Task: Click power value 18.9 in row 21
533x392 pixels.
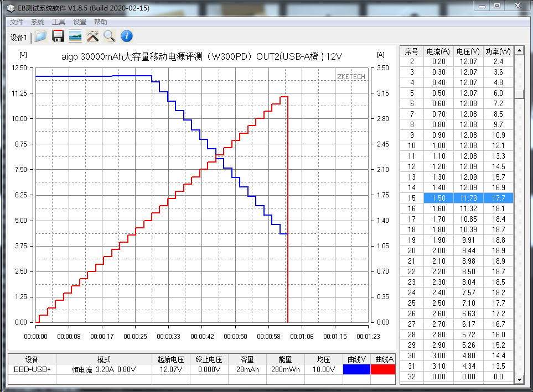Action: click(x=498, y=261)
